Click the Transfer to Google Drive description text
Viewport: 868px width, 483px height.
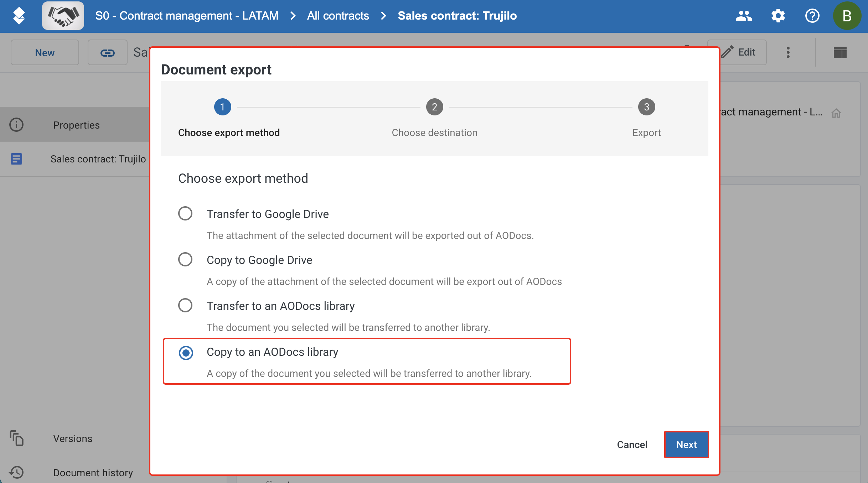point(370,235)
